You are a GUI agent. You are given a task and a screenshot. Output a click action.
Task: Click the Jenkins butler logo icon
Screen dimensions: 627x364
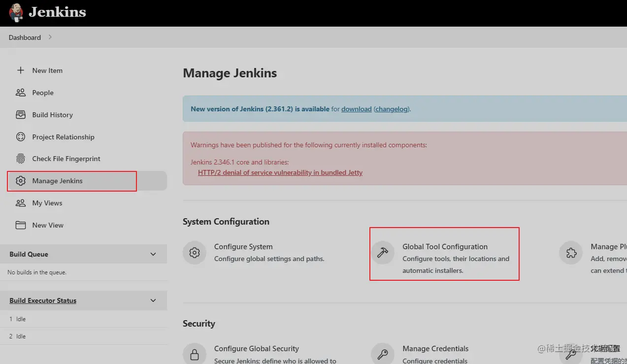tap(16, 12)
